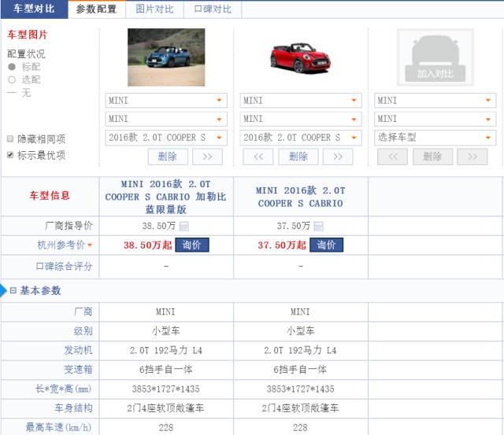Open third column brand dropdown MINI
The width and height of the screenshot is (504, 435).
click(435, 101)
